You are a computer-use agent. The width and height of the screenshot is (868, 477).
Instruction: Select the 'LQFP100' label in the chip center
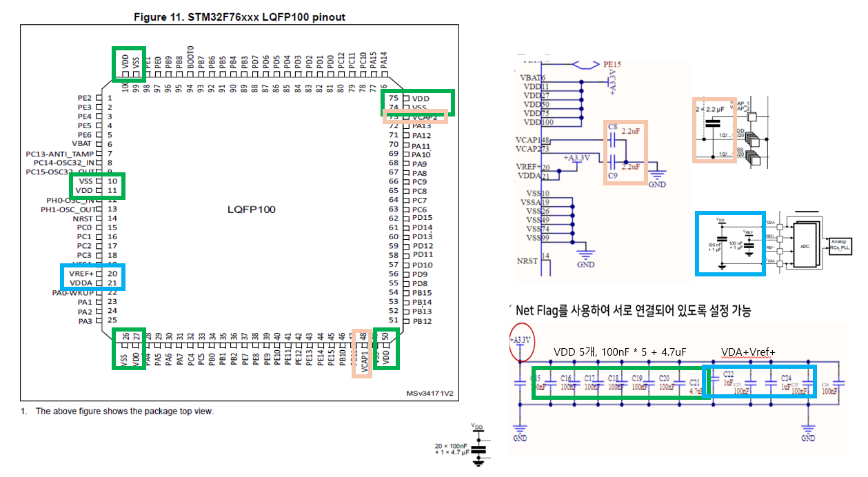[252, 208]
